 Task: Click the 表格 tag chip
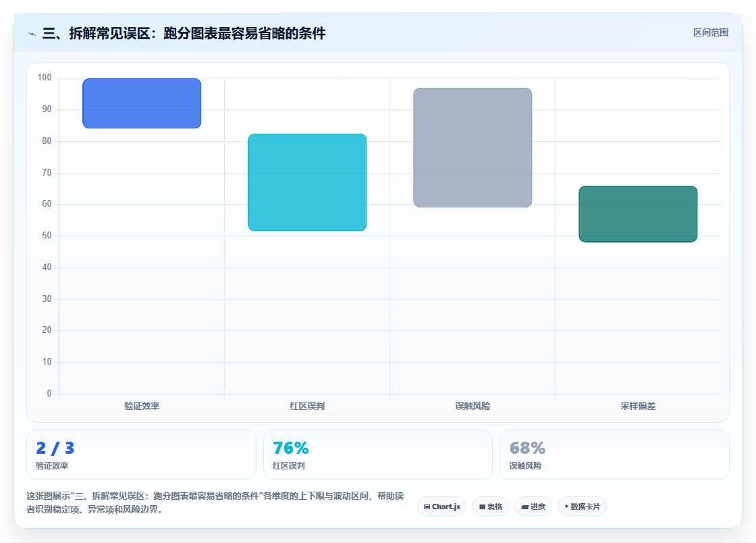coord(490,507)
